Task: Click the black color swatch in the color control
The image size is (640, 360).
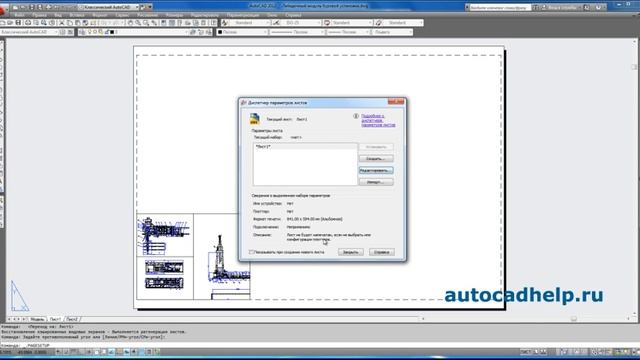Action: click(220, 32)
